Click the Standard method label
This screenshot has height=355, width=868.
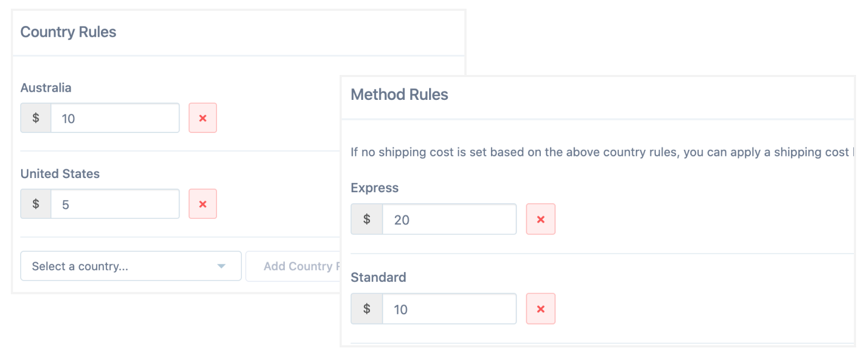point(378,277)
